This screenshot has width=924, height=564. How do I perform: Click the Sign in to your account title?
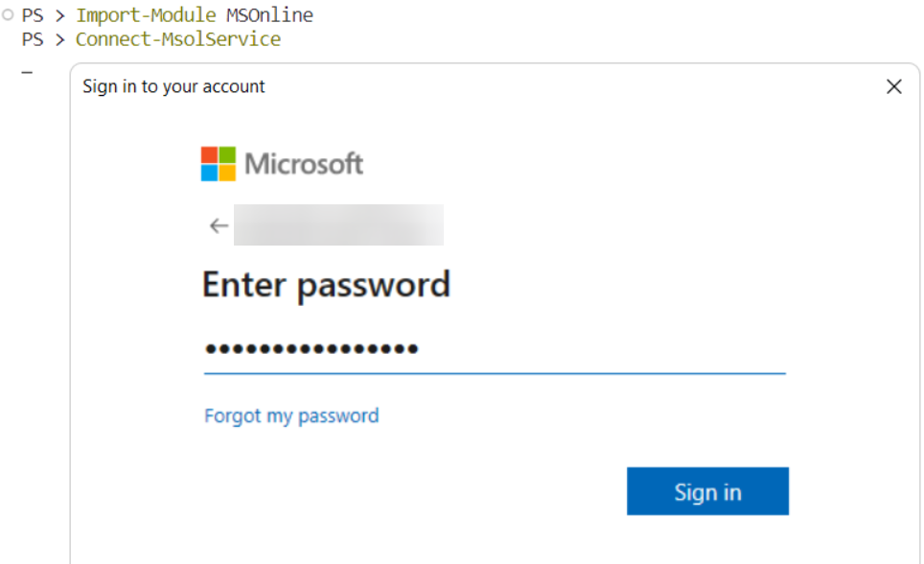pyautogui.click(x=173, y=86)
